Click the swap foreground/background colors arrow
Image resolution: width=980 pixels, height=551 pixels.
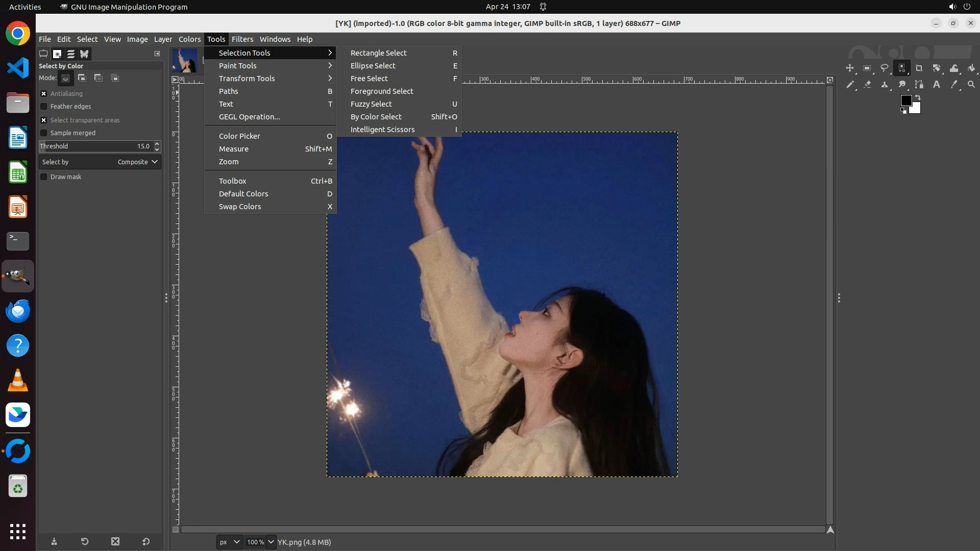tap(918, 97)
